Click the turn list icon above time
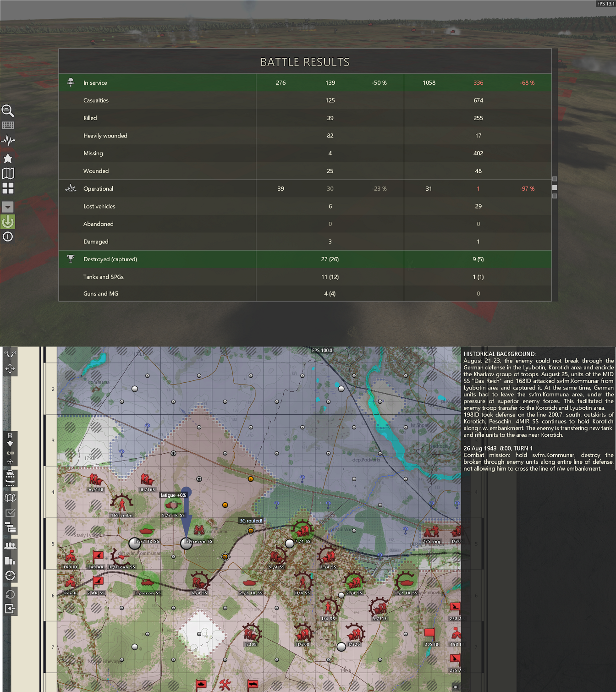This screenshot has width=616, height=692. [x=10, y=435]
